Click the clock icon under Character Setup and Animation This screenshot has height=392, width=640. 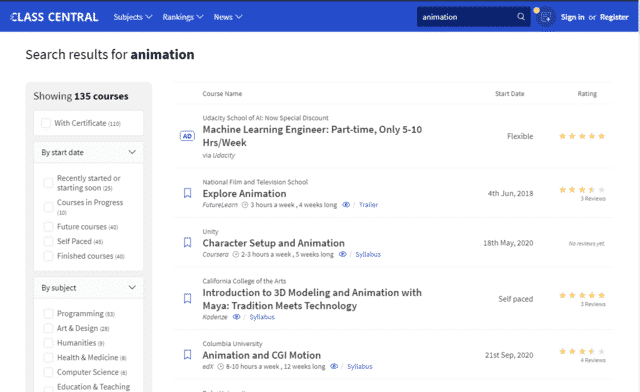click(x=236, y=254)
